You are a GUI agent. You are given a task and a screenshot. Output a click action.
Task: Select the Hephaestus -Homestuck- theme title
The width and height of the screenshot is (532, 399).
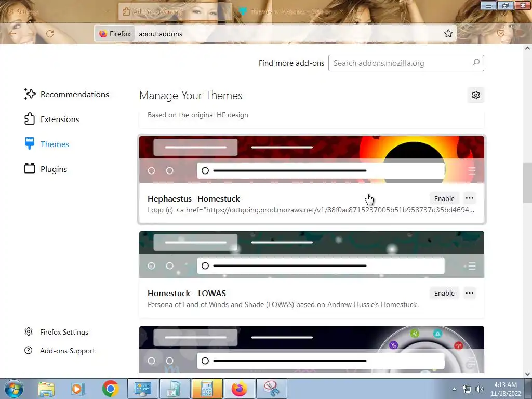pyautogui.click(x=195, y=199)
